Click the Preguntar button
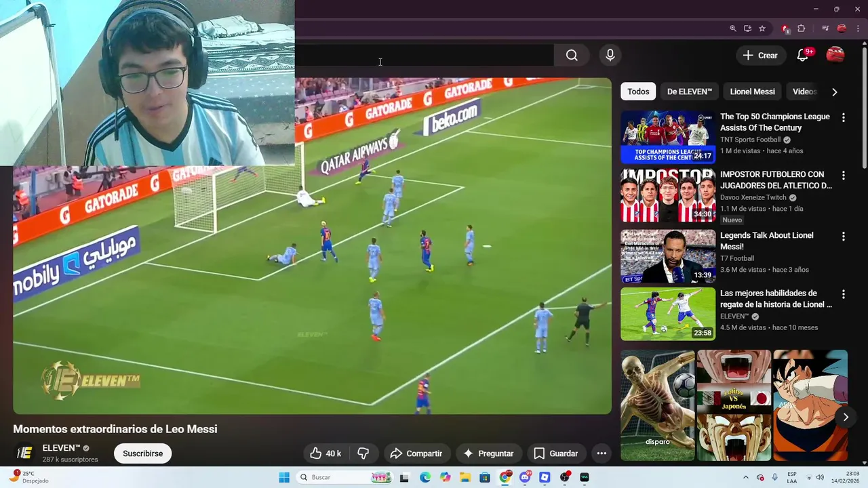 (488, 453)
